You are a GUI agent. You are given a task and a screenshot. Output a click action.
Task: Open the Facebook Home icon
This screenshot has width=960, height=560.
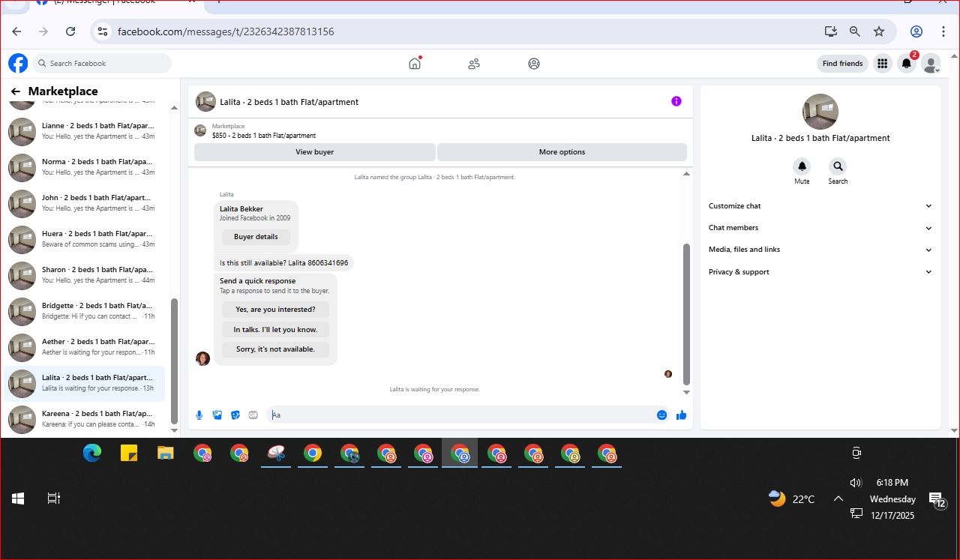pyautogui.click(x=415, y=64)
